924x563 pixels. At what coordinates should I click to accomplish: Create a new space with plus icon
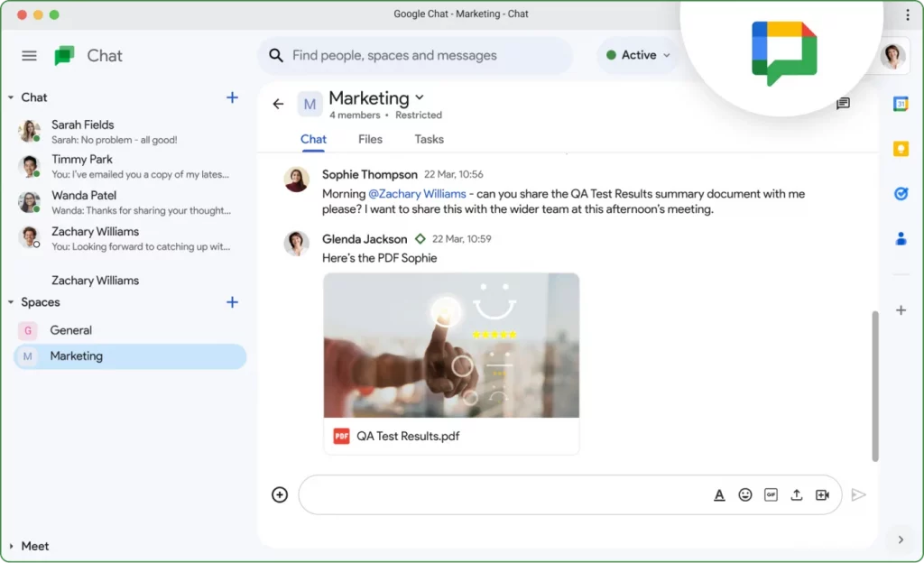coord(232,302)
